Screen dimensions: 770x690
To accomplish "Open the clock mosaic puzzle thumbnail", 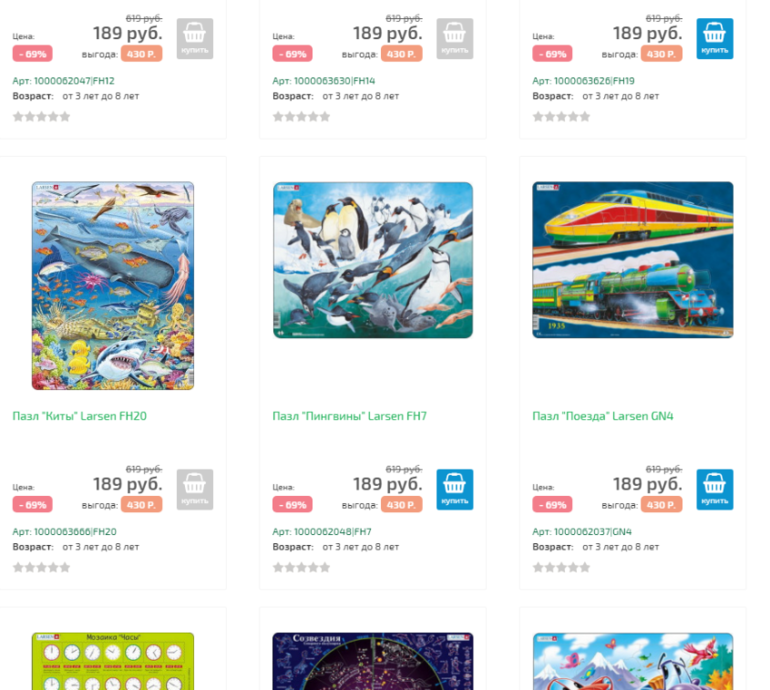I will tap(113, 661).
